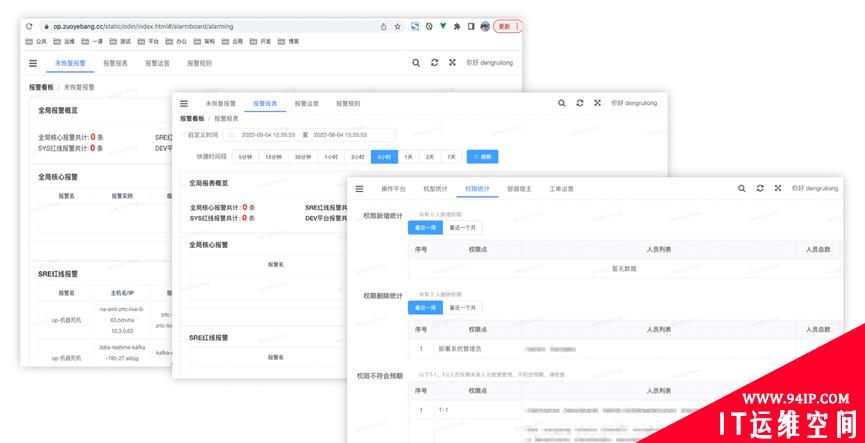
Task: Select 最近一个月 under 权限新增统计
Action: click(x=462, y=227)
